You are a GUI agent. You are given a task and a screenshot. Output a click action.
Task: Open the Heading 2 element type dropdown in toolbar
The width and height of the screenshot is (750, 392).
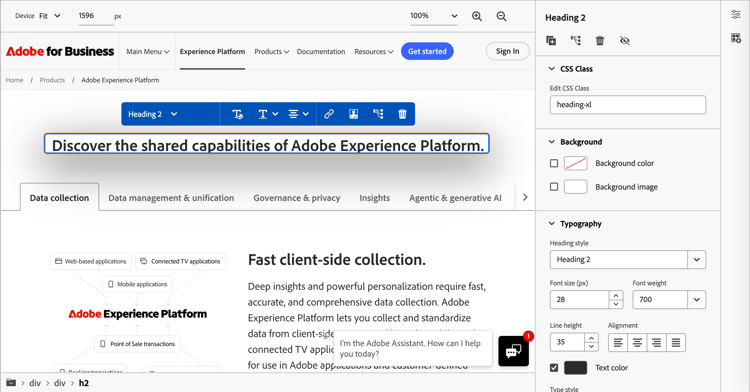click(x=153, y=114)
